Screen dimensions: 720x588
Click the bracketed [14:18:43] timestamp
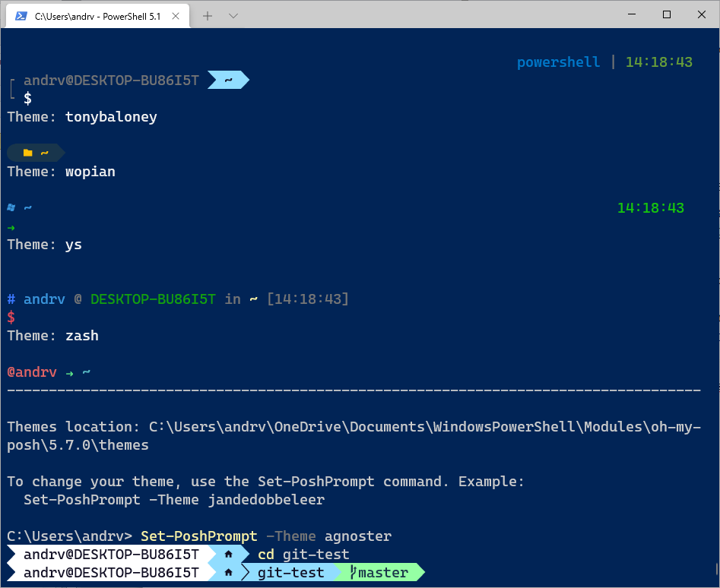pyautogui.click(x=308, y=299)
